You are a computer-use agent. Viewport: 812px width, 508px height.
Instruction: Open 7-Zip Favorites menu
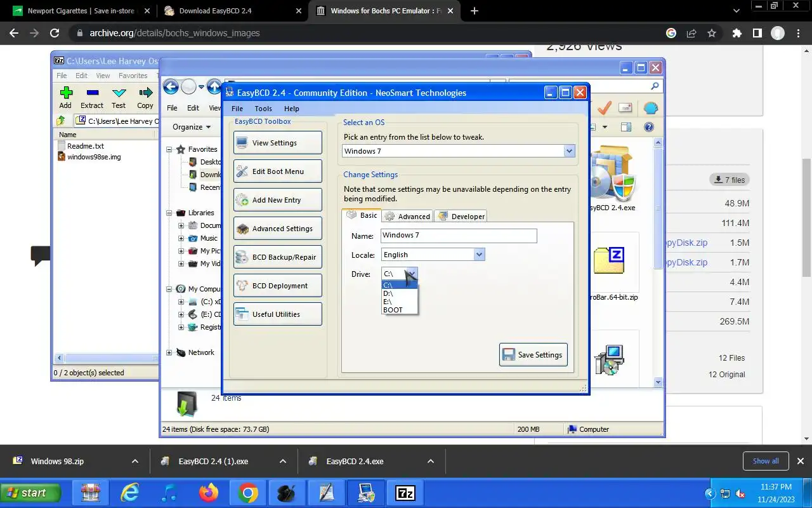(x=133, y=76)
